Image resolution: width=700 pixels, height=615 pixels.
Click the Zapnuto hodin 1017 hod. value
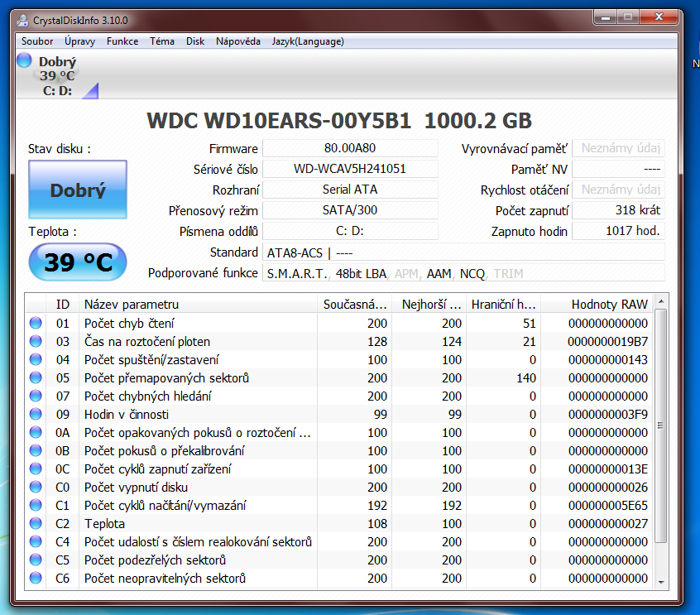pyautogui.click(x=618, y=231)
